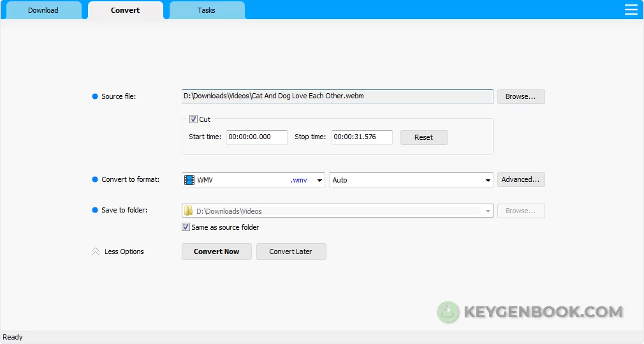Reset the cut start and stop times

pos(423,137)
